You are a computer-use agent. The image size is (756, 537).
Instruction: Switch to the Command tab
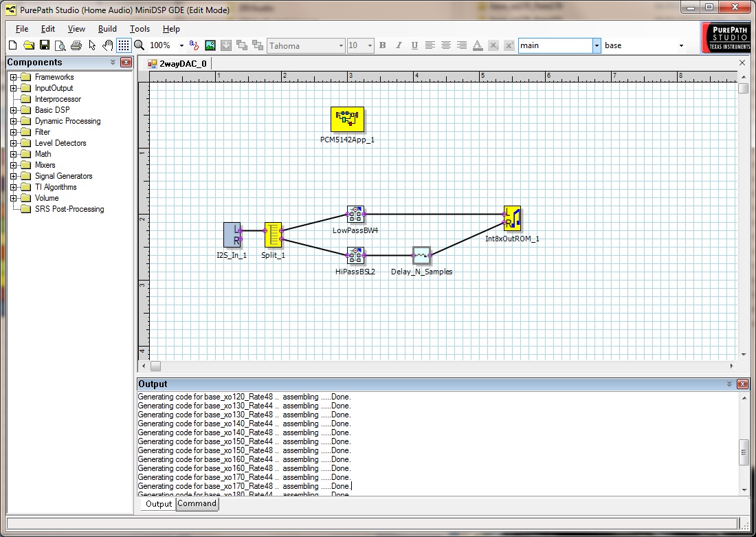(x=197, y=503)
